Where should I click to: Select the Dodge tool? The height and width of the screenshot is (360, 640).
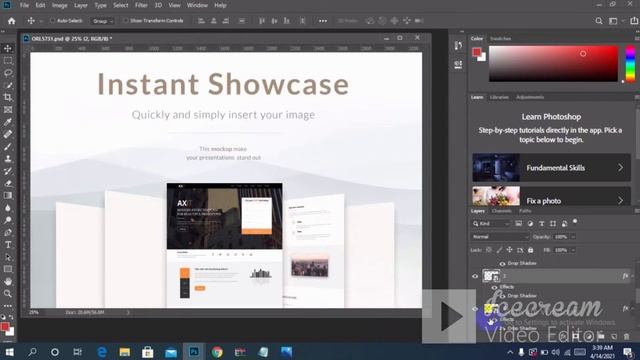[x=8, y=220]
